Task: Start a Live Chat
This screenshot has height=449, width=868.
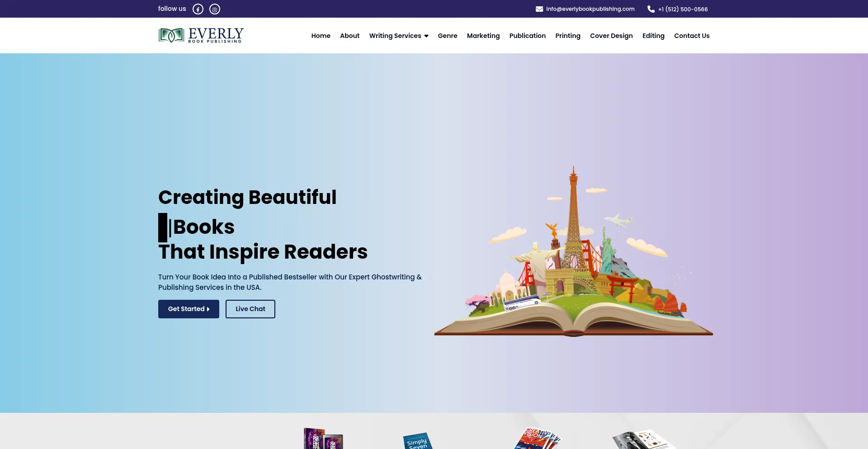Action: tap(250, 309)
